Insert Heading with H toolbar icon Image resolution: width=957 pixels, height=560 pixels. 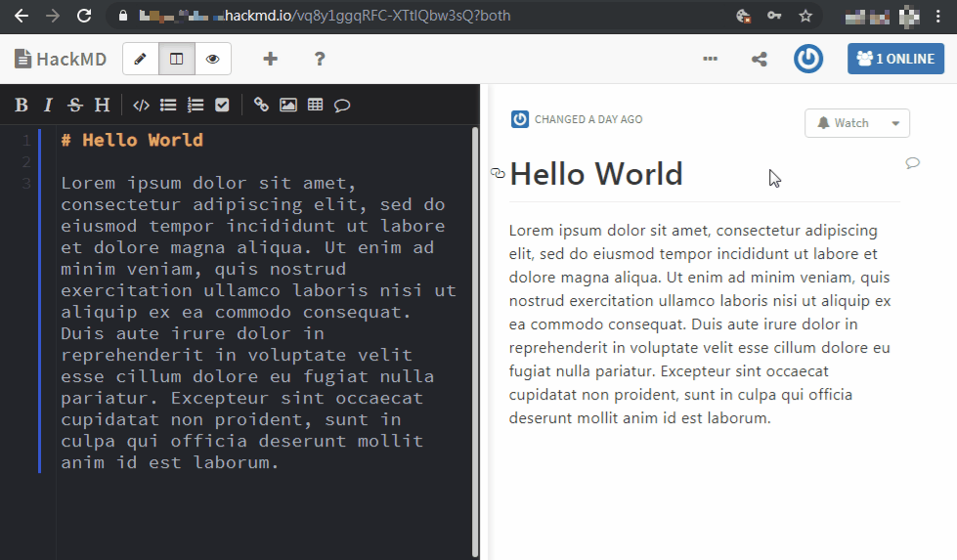coord(102,105)
